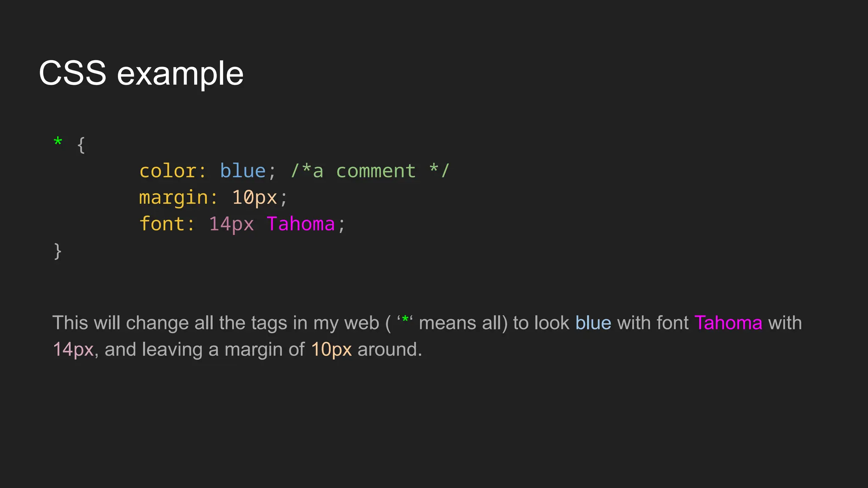Click the 'blue' value in code
Image resolution: width=868 pixels, height=488 pixels.
(243, 171)
